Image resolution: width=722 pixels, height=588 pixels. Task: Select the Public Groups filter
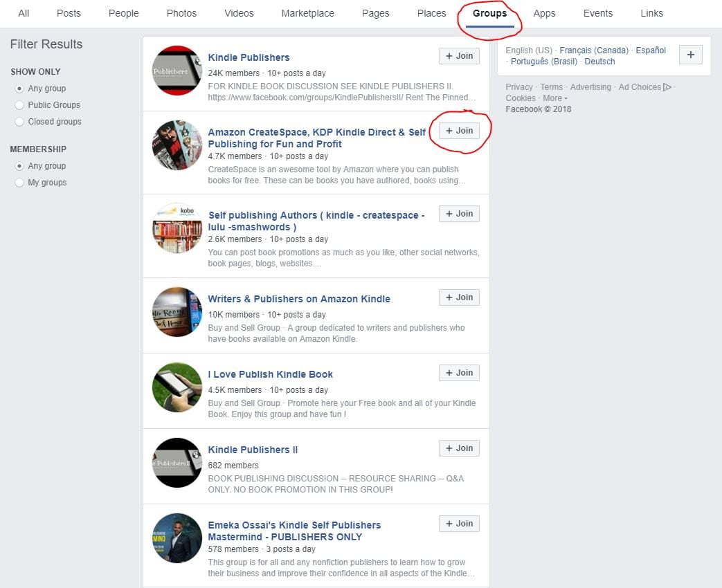(x=19, y=105)
